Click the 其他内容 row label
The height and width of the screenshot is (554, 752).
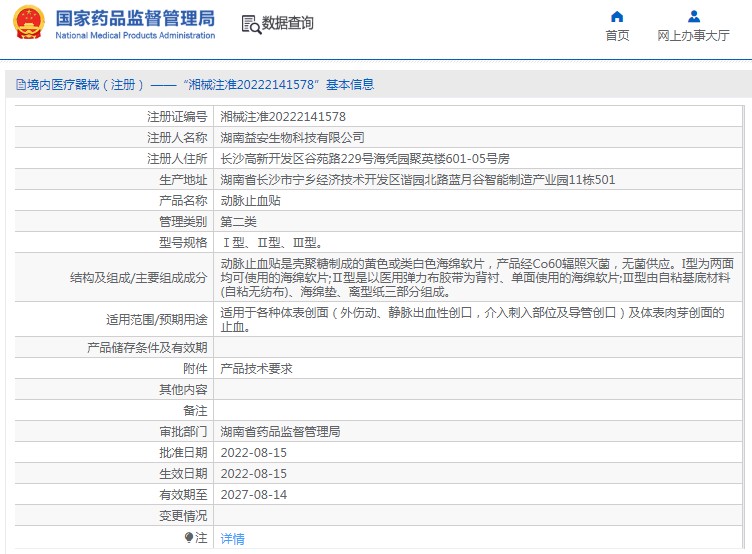click(x=183, y=389)
